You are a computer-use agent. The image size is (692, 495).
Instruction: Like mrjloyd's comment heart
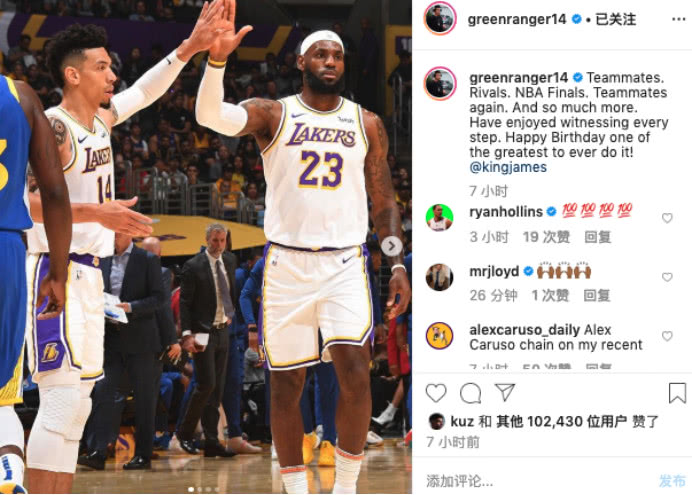667,277
